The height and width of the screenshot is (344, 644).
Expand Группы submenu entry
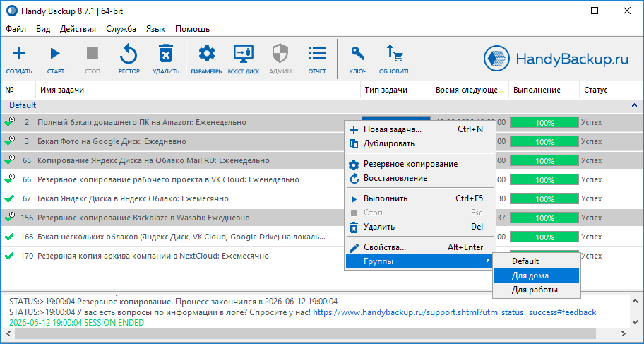pos(419,261)
